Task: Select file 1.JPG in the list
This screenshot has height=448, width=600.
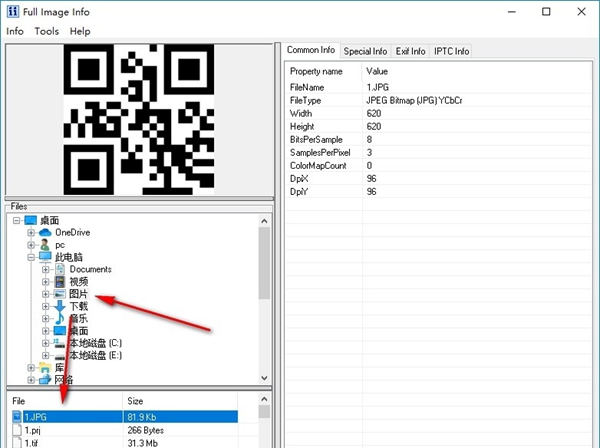Action: [x=125, y=417]
